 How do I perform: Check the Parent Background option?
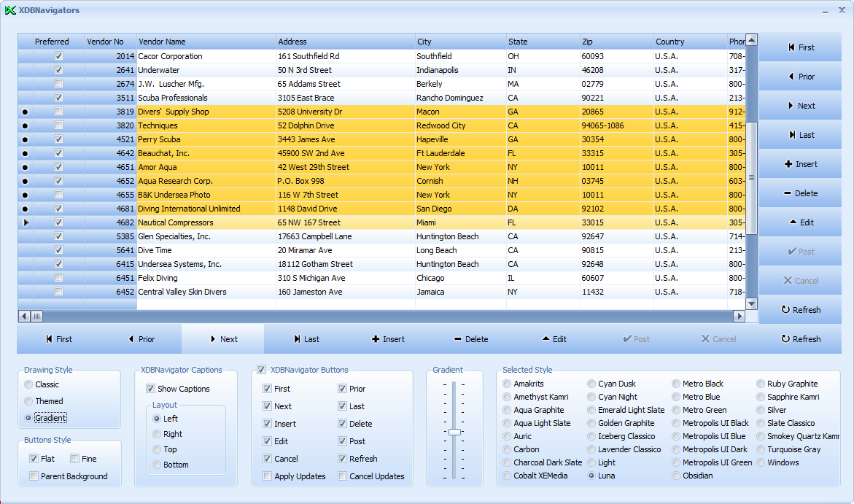34,476
